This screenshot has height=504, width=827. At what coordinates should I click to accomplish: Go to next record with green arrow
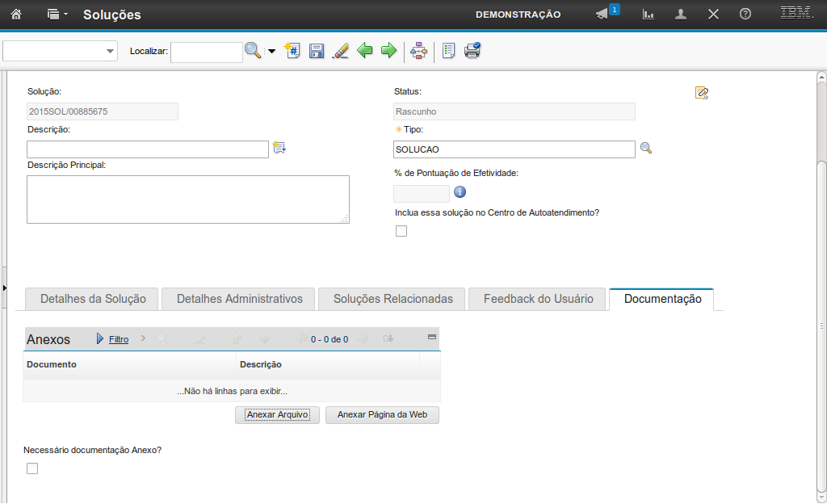click(388, 51)
